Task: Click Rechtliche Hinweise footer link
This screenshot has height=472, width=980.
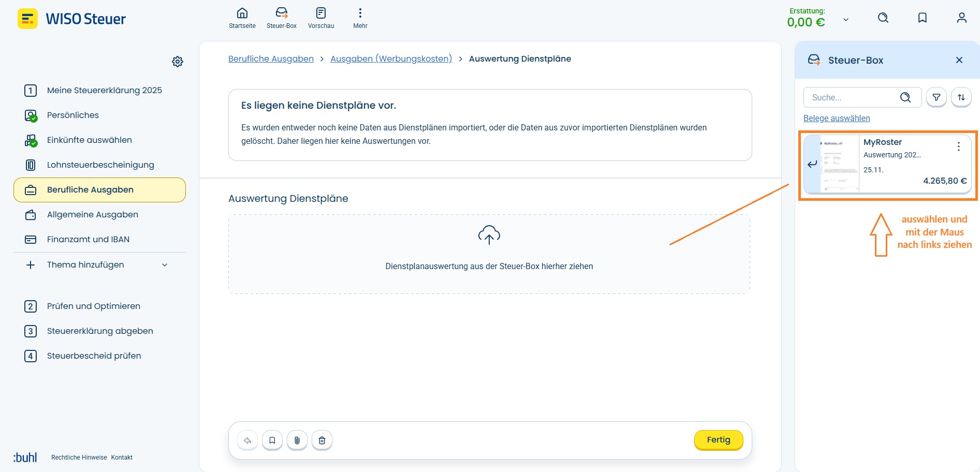Action: click(x=79, y=458)
